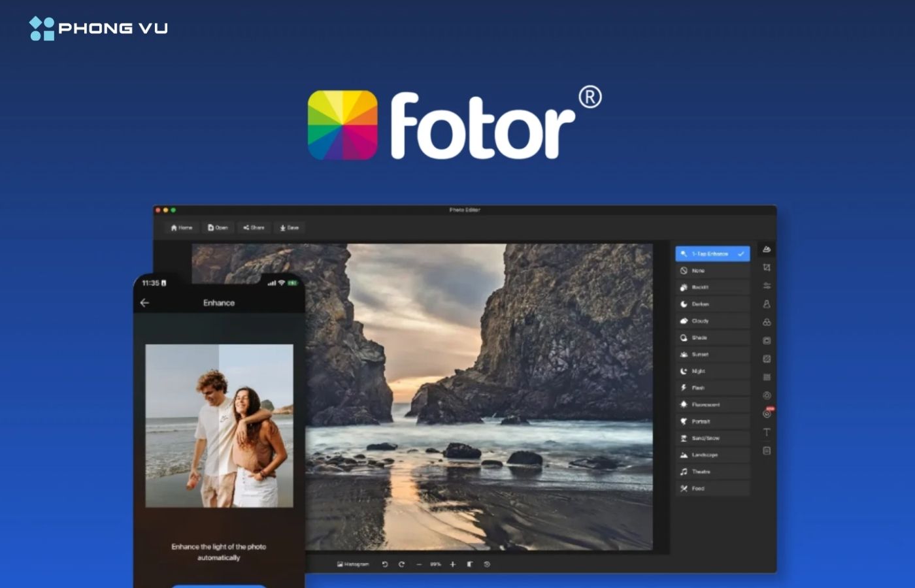915x588 pixels.
Task: Click the Phong Vu logo
Action: 98,28
